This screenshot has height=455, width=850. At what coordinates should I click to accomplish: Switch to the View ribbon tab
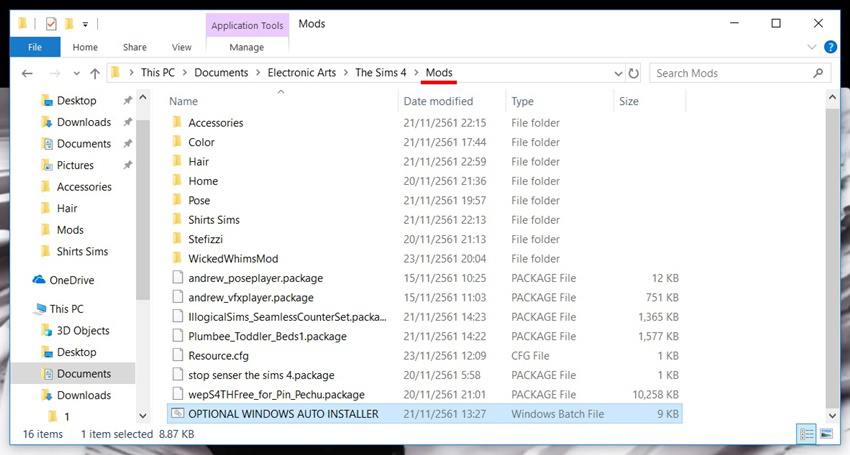click(182, 47)
